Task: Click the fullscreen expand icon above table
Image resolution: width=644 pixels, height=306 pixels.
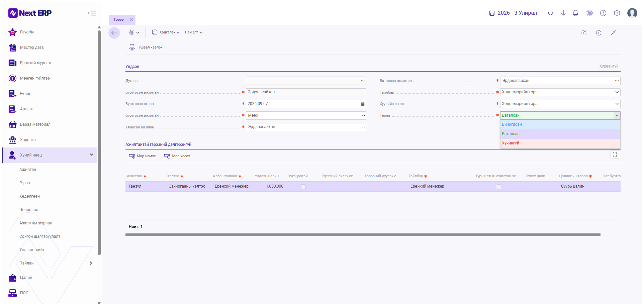Action: point(615,155)
